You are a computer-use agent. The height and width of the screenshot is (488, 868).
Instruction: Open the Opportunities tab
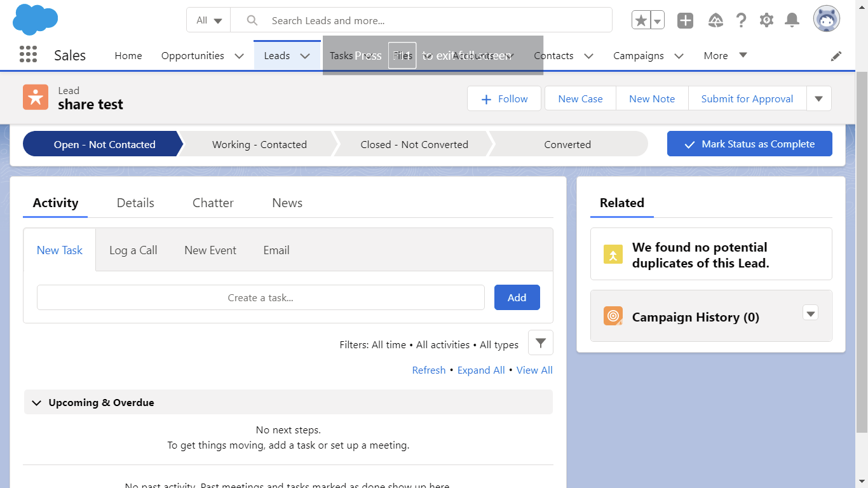coord(193,56)
